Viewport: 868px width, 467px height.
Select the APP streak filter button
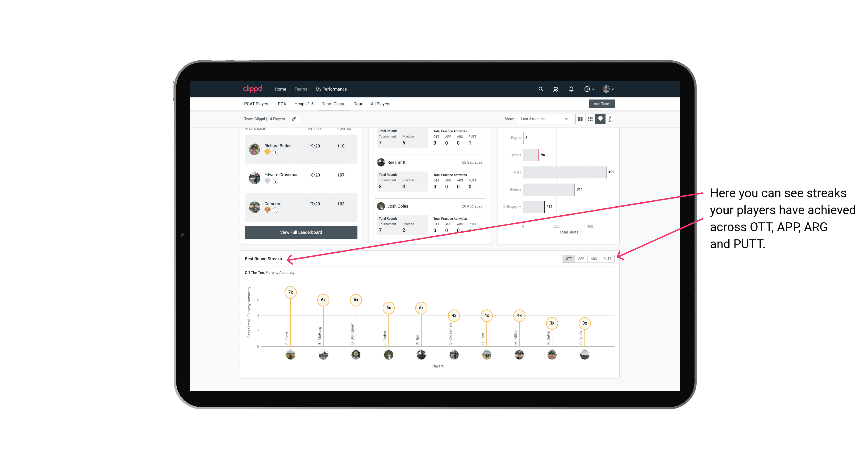coord(580,258)
